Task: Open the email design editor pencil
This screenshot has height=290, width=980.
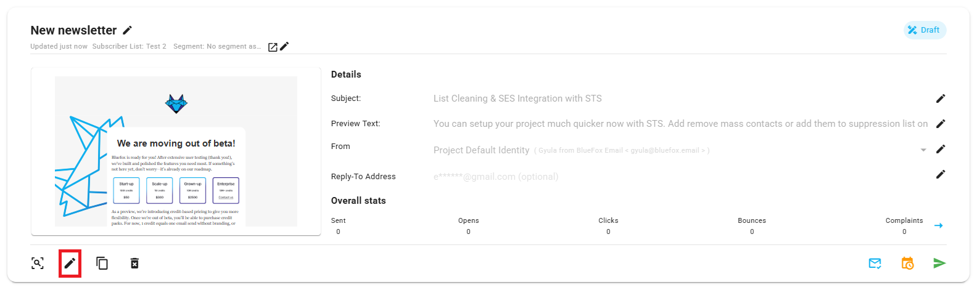Action: pyautogui.click(x=70, y=264)
